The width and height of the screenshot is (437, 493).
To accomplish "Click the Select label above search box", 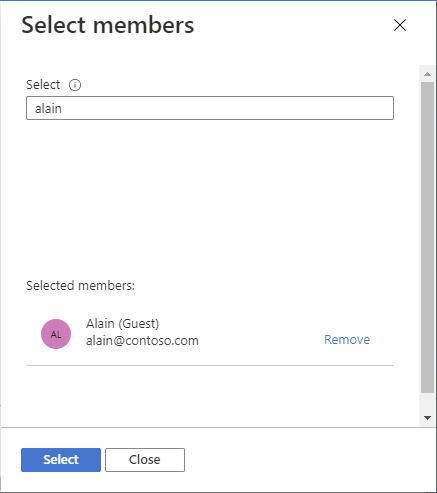I will 43,85.
